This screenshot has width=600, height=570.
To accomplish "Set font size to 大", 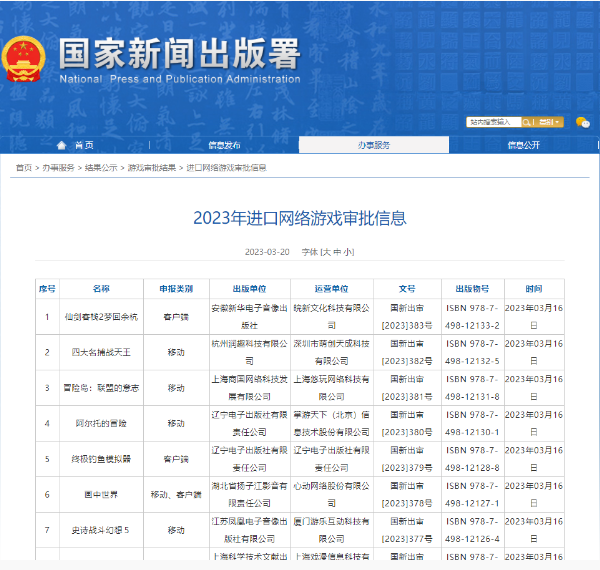I will (x=327, y=252).
